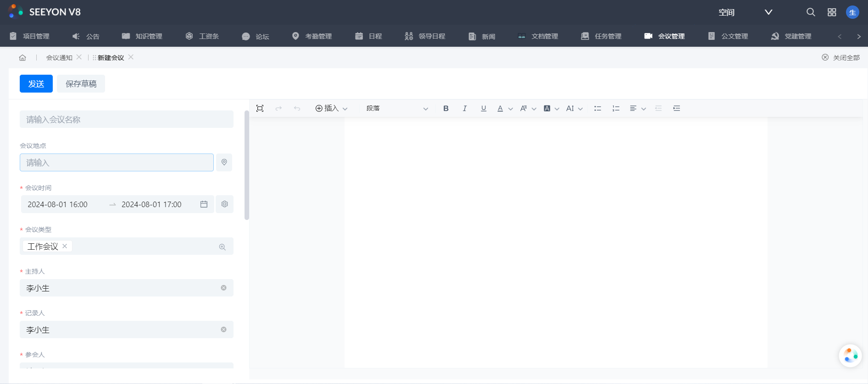Image resolution: width=868 pixels, height=384 pixels.
Task: Click the SEEYON V8 logo
Action: (x=45, y=12)
